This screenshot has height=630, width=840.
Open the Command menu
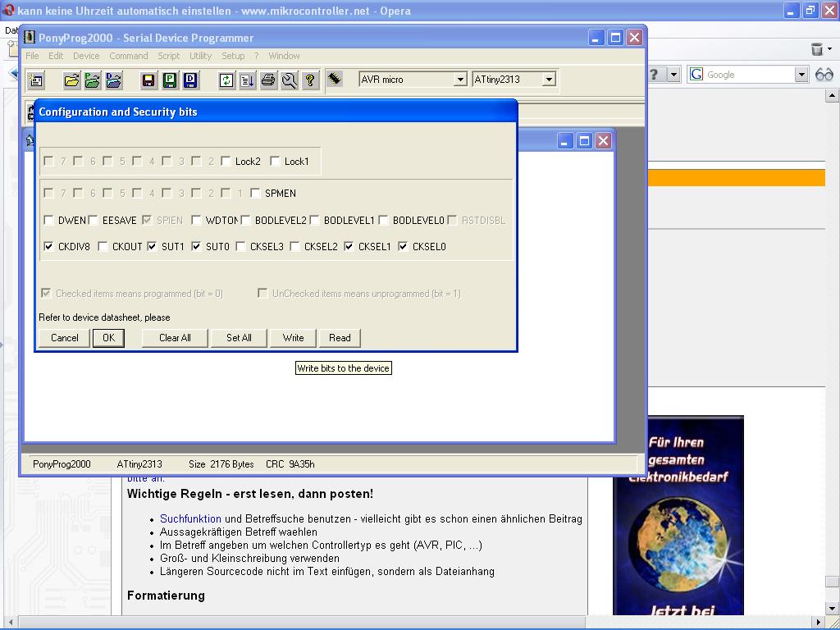tap(129, 56)
